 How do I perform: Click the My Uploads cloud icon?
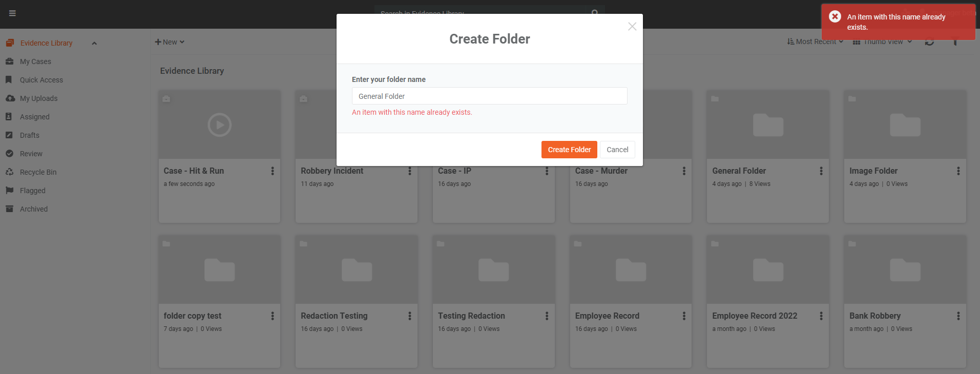click(10, 98)
